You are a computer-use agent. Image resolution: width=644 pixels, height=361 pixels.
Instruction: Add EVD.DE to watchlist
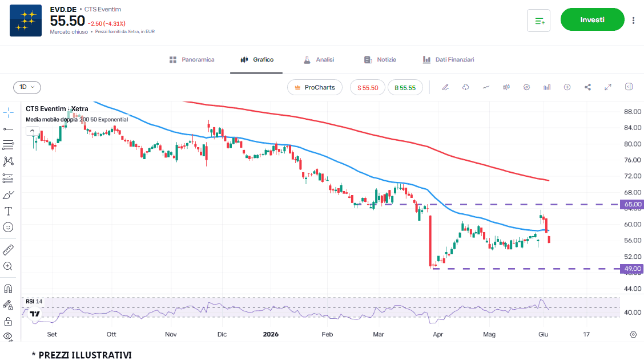pos(538,21)
